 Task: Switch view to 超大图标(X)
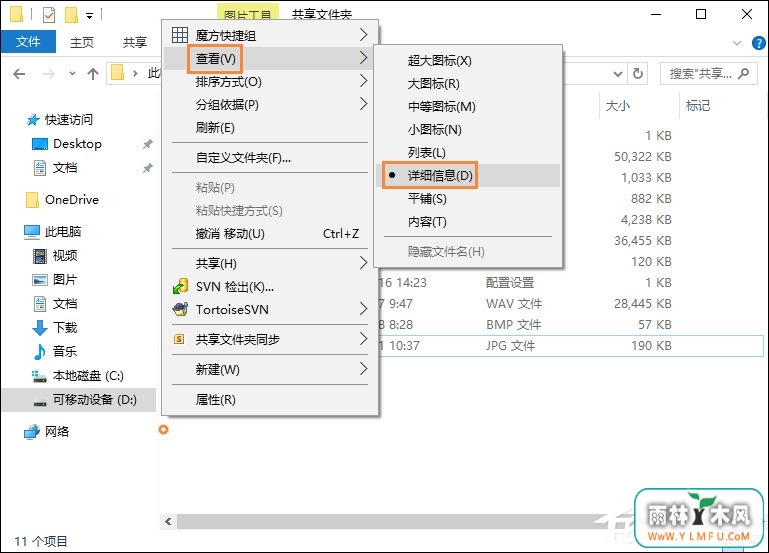coord(468,61)
